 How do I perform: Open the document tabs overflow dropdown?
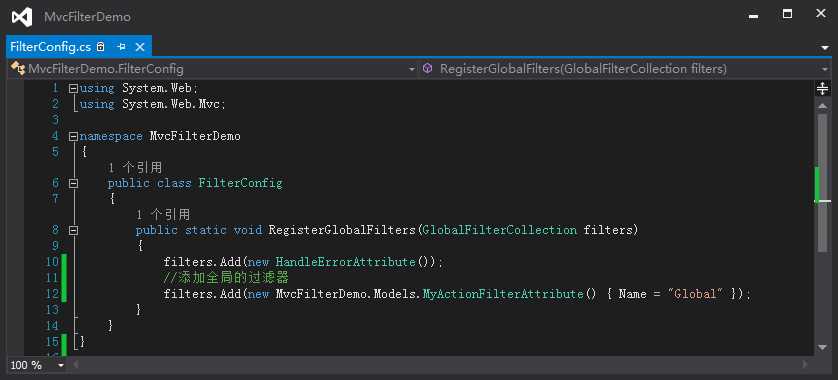825,48
